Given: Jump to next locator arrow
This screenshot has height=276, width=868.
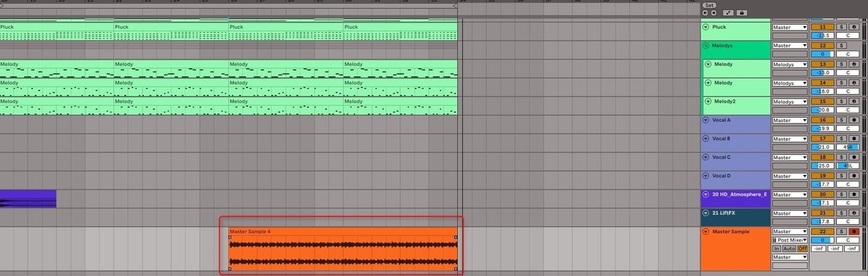Looking at the screenshot, I should coord(714,13).
